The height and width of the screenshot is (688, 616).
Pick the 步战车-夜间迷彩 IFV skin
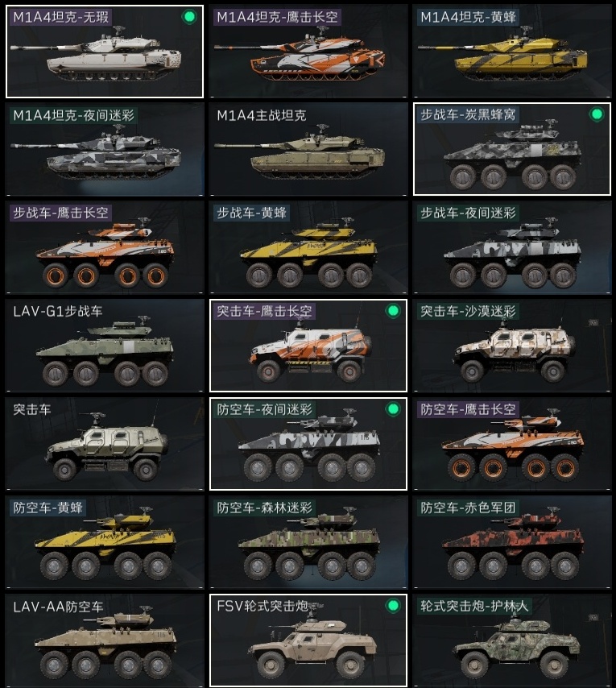[x=512, y=247]
